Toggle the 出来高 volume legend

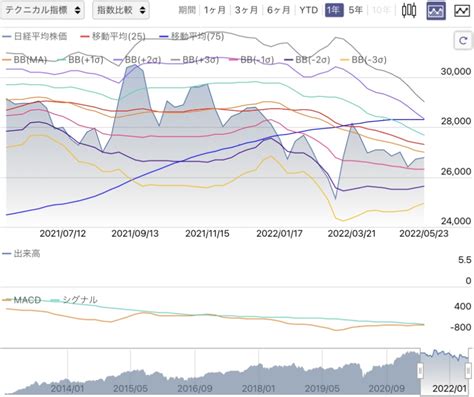22,254
